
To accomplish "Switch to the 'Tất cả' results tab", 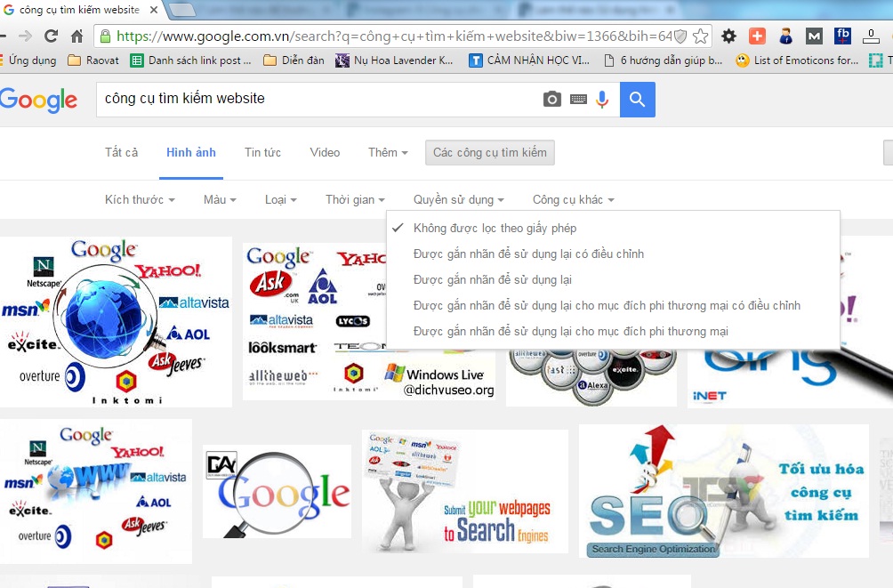I will [121, 153].
